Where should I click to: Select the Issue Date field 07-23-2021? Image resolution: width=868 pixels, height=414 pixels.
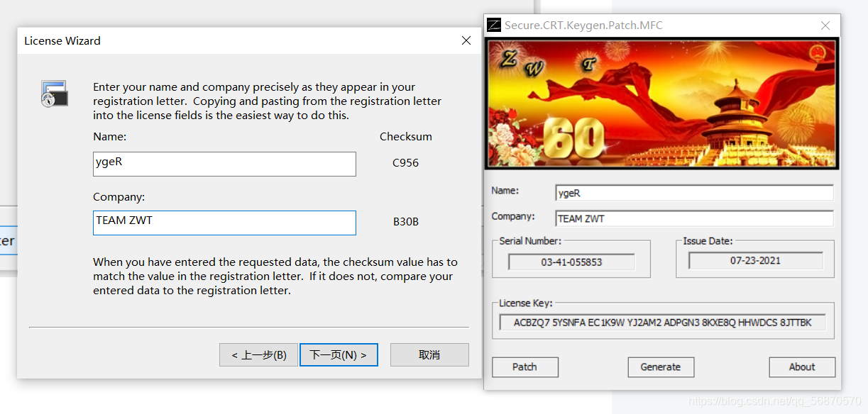point(755,261)
